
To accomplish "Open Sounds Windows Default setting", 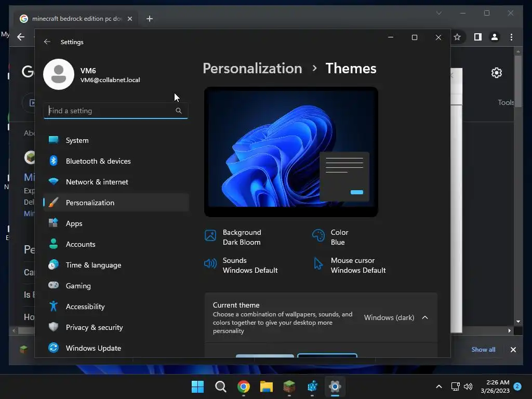I will pos(241,265).
